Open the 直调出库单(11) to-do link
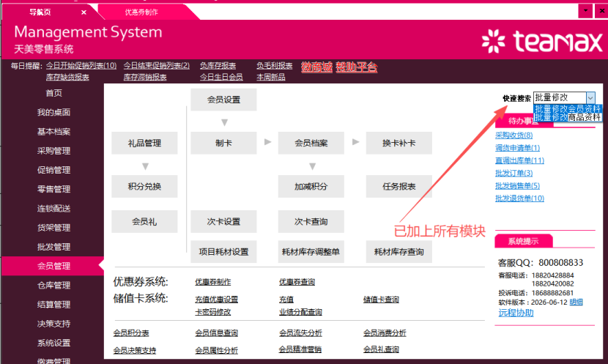Image resolution: width=608 pixels, height=364 pixels. [519, 160]
